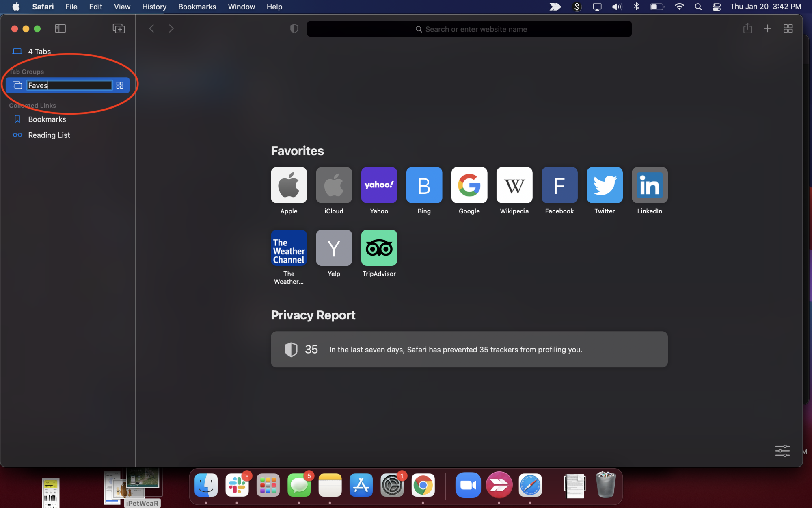The width and height of the screenshot is (812, 508).
Task: Toggle the Safari sidebar button
Action: [60, 28]
